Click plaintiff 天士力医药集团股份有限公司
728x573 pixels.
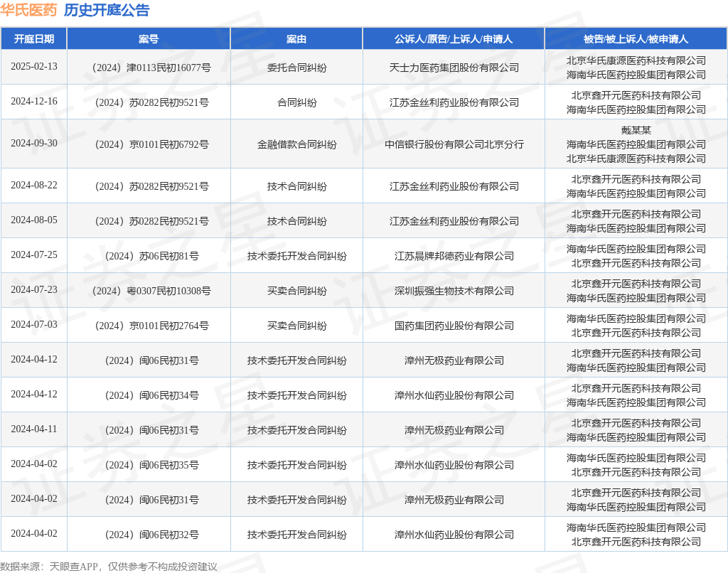coord(454,68)
